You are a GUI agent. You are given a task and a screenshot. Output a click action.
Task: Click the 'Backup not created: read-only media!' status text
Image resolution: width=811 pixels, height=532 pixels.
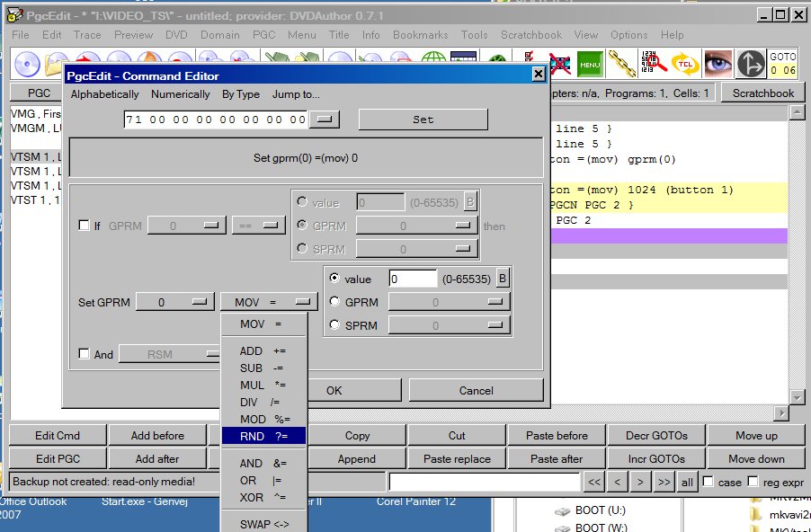coord(104,482)
